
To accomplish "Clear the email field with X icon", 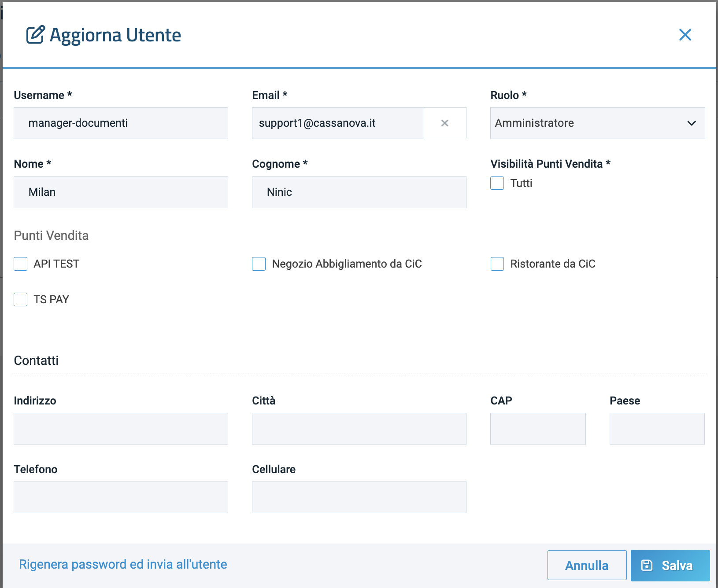I will pyautogui.click(x=444, y=123).
